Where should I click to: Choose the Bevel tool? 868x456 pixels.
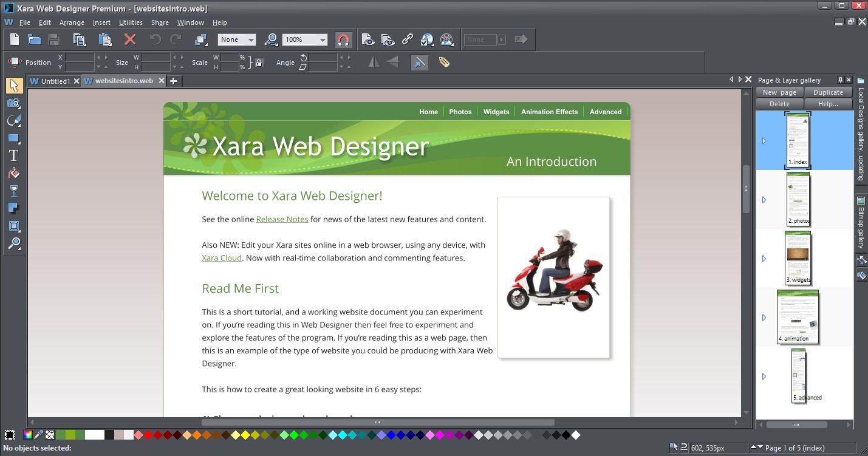point(14,226)
